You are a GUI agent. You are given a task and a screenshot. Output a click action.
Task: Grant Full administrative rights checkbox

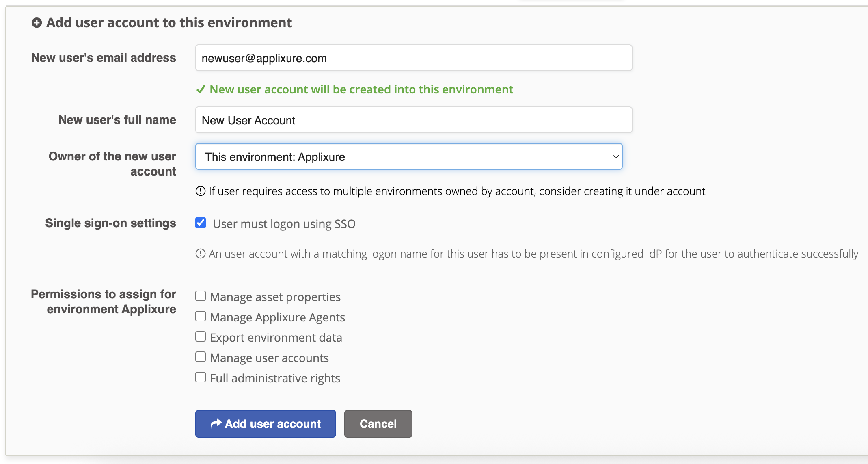pyautogui.click(x=201, y=377)
